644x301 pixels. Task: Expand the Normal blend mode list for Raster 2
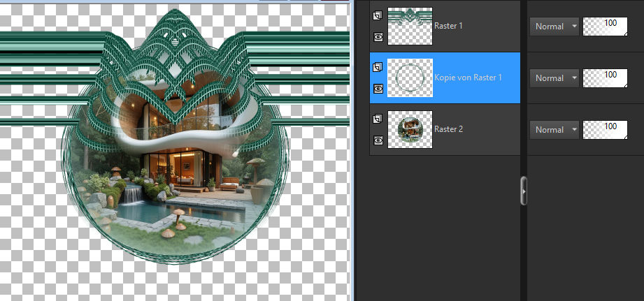(x=554, y=130)
